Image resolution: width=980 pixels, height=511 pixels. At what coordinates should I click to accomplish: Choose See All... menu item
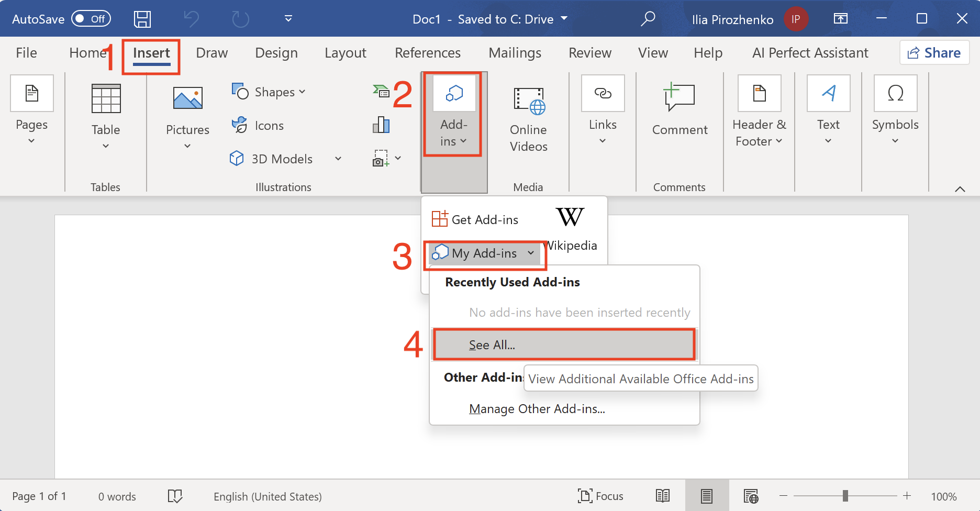[x=564, y=345]
